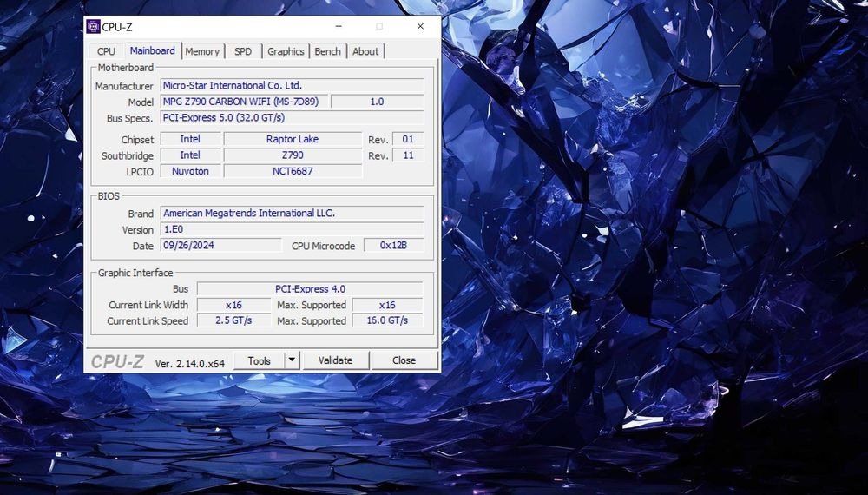The image size is (868, 495).
Task: Click the Validate button
Action: [335, 360]
